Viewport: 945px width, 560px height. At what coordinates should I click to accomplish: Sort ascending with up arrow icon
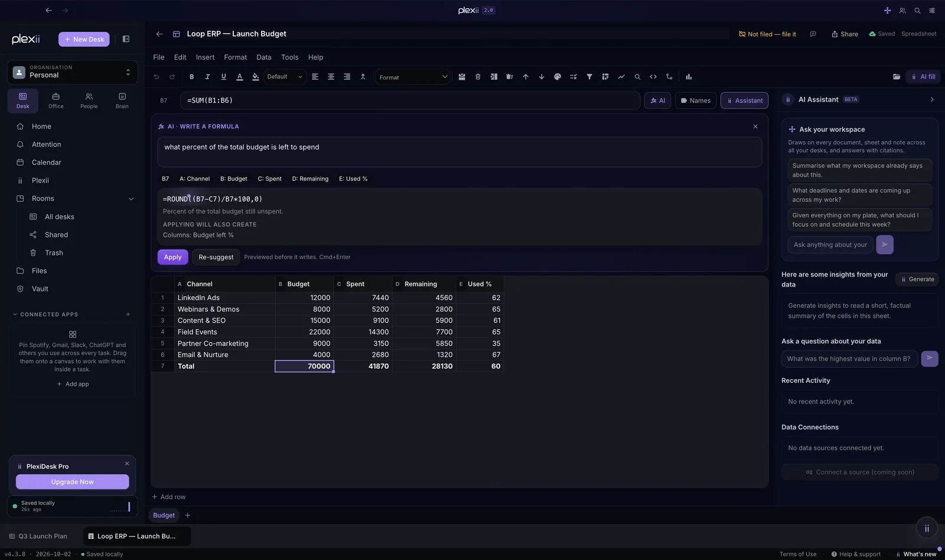point(526,77)
